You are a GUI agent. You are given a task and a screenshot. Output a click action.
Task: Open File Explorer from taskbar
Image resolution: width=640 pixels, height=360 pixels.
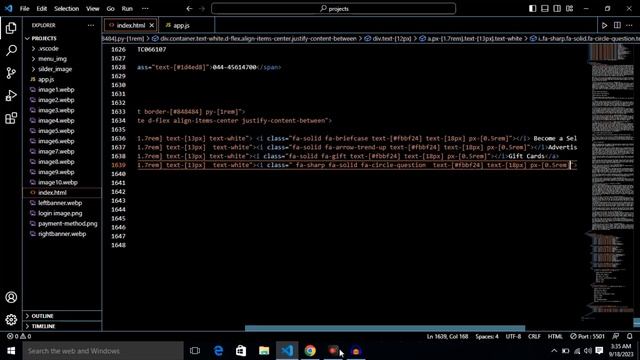click(x=264, y=351)
